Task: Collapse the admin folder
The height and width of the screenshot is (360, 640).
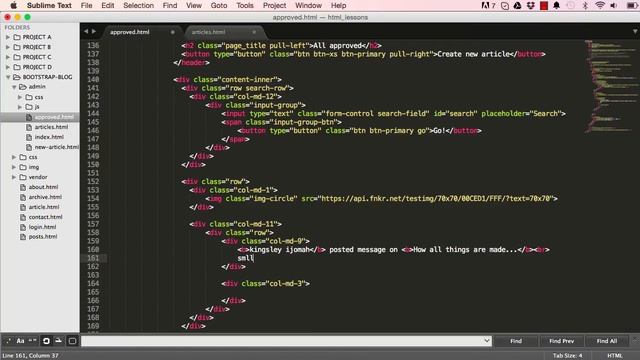Action: [x=13, y=87]
